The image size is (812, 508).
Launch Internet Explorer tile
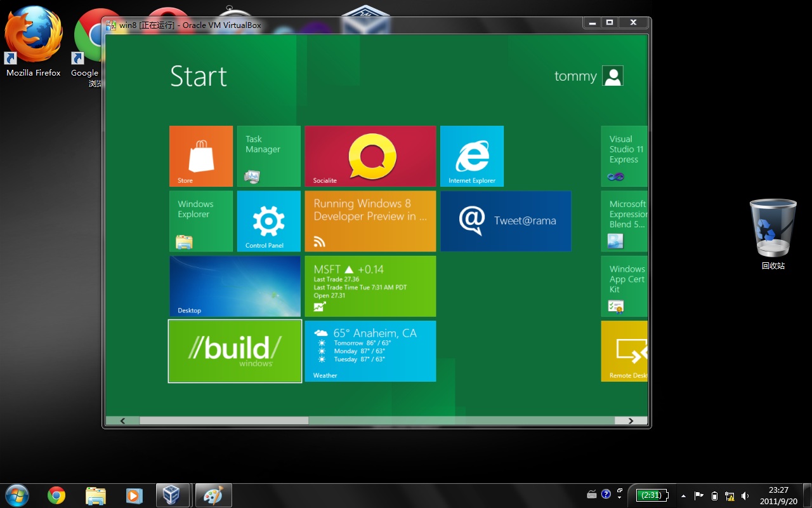tap(471, 156)
